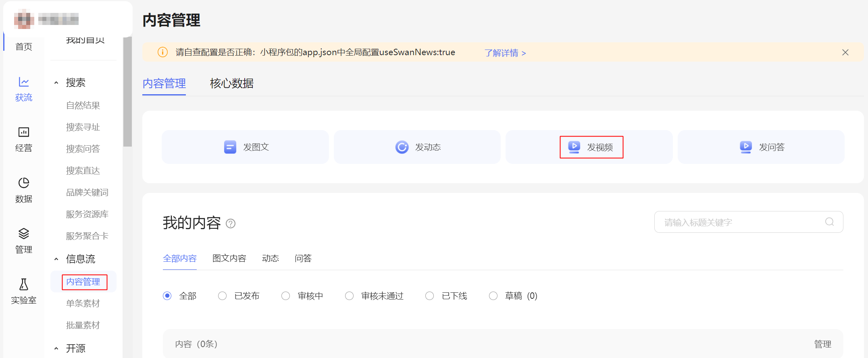This screenshot has width=868, height=358.
Task: Click the 发动态 button
Action: point(417,147)
